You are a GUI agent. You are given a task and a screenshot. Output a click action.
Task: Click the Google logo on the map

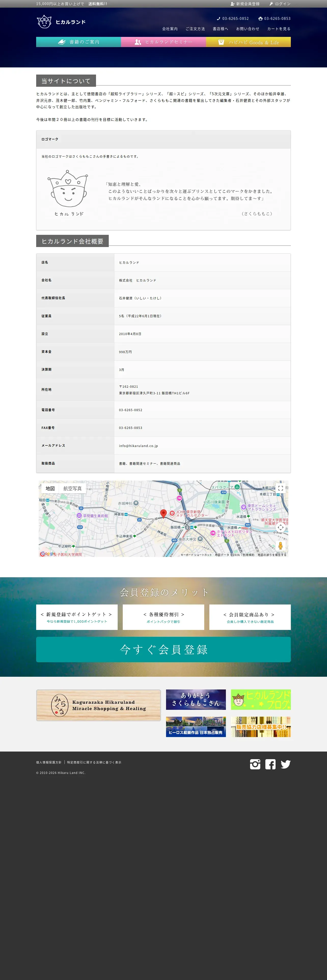48,554
